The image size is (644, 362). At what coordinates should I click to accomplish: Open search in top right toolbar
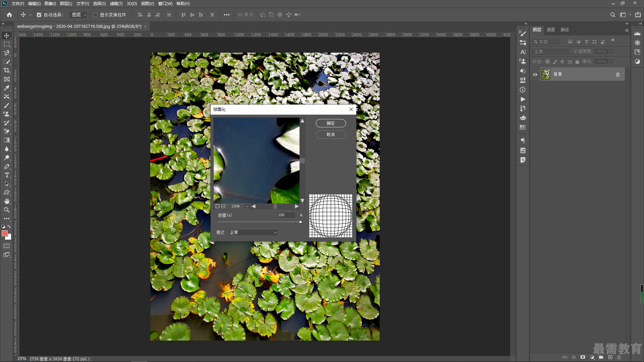click(x=612, y=15)
